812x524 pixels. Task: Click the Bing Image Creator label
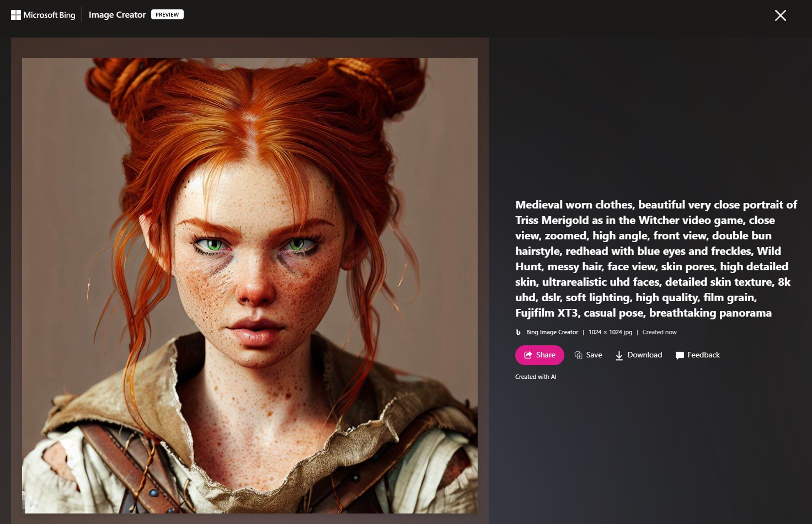pyautogui.click(x=552, y=332)
